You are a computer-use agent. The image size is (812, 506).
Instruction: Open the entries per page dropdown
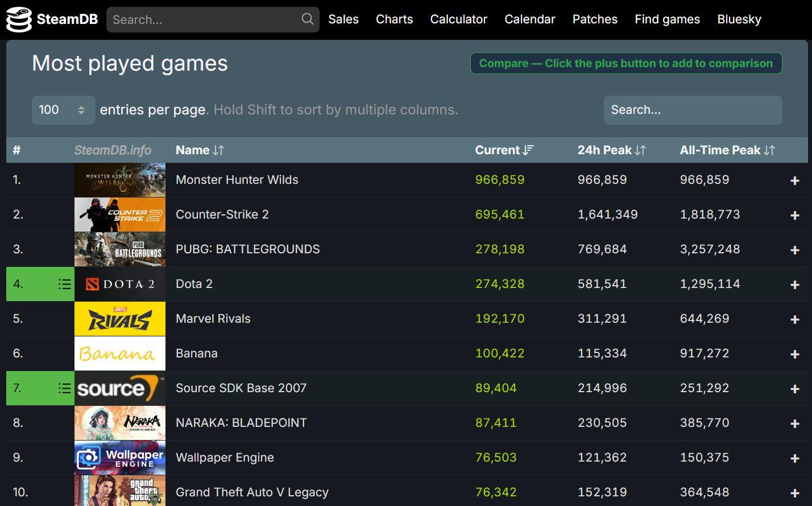click(63, 110)
